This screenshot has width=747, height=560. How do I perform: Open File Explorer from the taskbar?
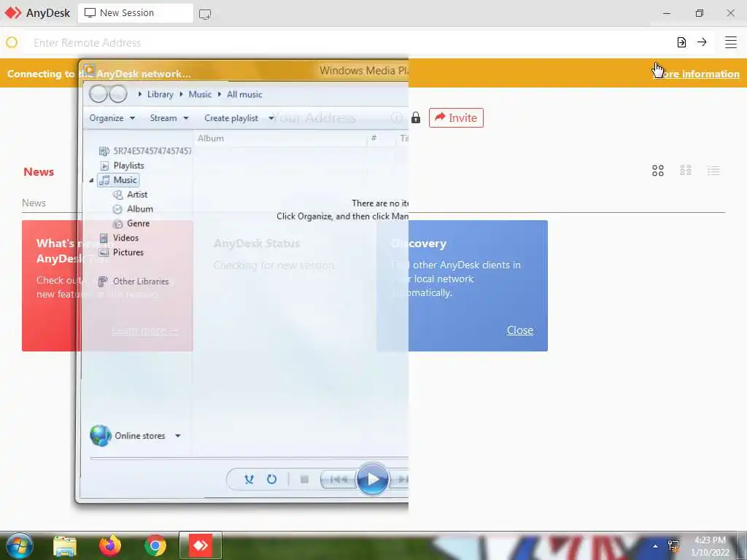point(65,545)
